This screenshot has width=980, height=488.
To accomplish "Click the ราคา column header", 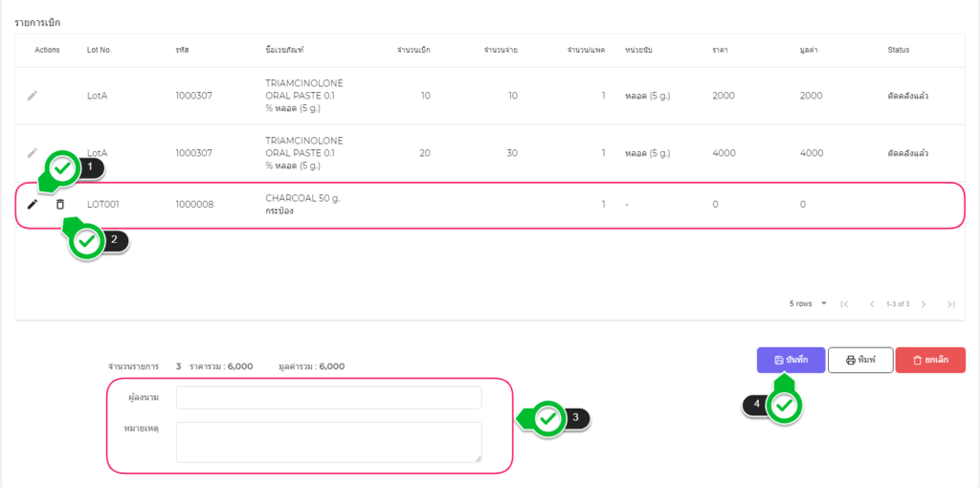I will (721, 50).
